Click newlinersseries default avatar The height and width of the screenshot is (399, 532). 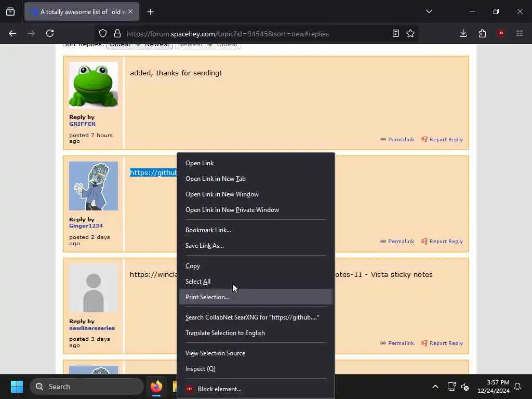coord(94,288)
